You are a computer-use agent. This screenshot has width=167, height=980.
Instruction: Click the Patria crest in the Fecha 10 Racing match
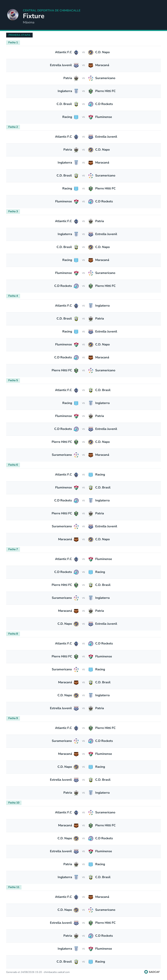76,864
